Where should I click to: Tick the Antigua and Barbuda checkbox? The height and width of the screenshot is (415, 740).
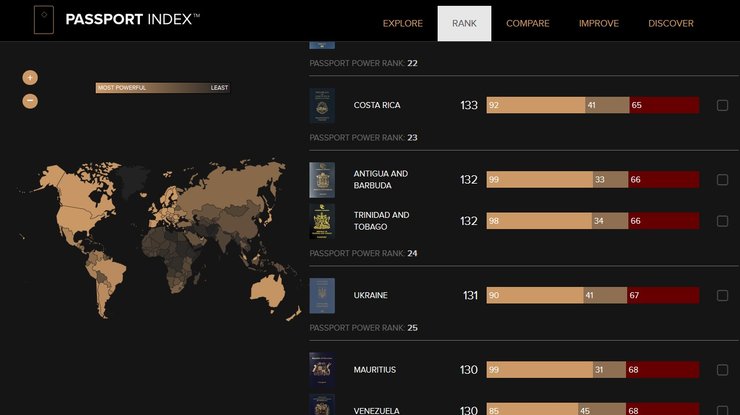(722, 180)
